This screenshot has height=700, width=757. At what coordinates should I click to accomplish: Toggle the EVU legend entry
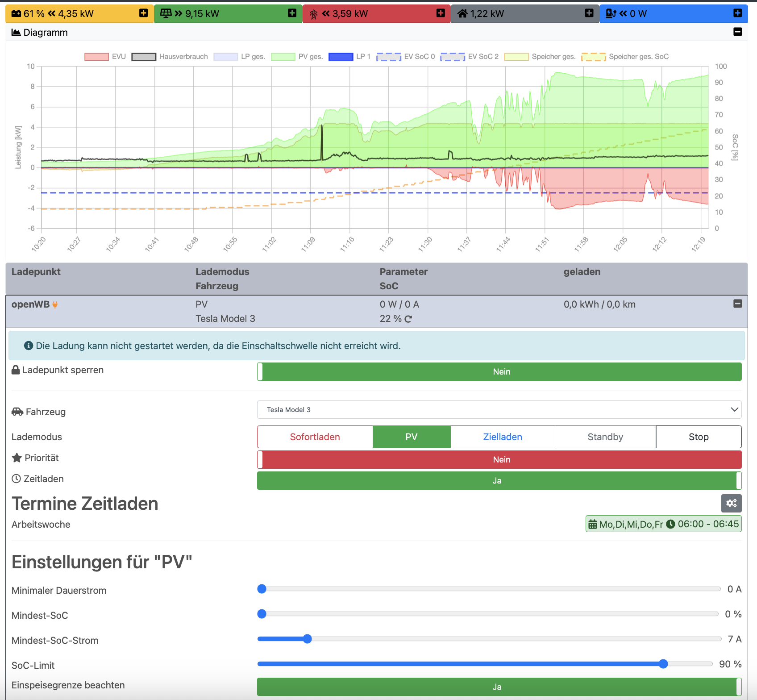[x=105, y=57]
